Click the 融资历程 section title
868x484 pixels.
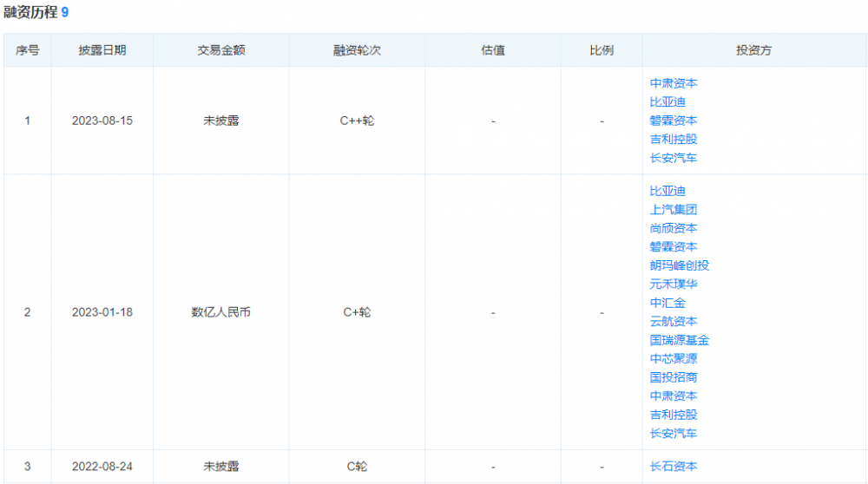(x=30, y=12)
